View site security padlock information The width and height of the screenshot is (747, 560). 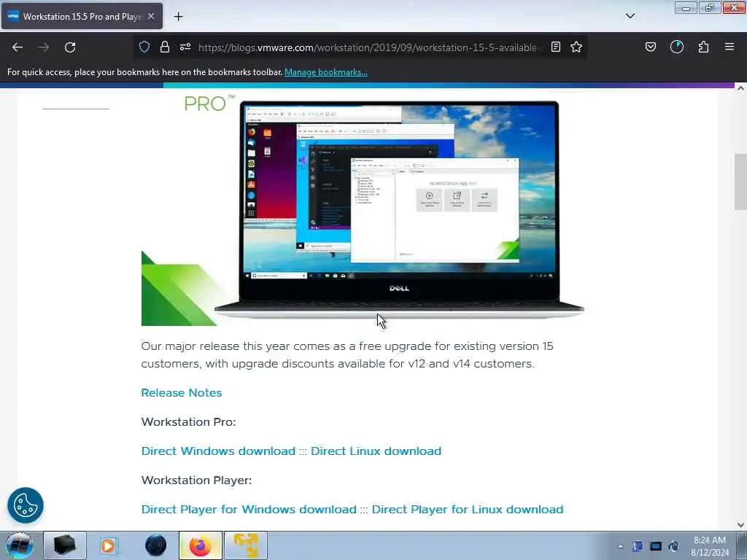(x=165, y=47)
